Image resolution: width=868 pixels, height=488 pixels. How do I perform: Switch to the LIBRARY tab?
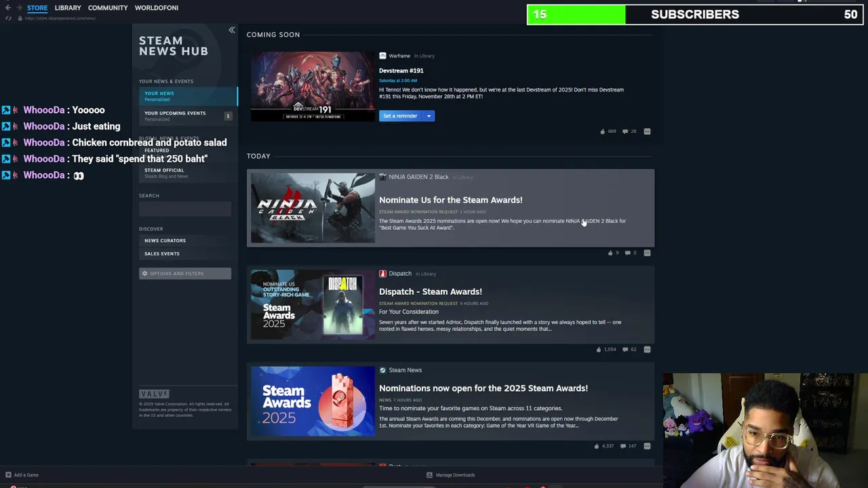68,7
